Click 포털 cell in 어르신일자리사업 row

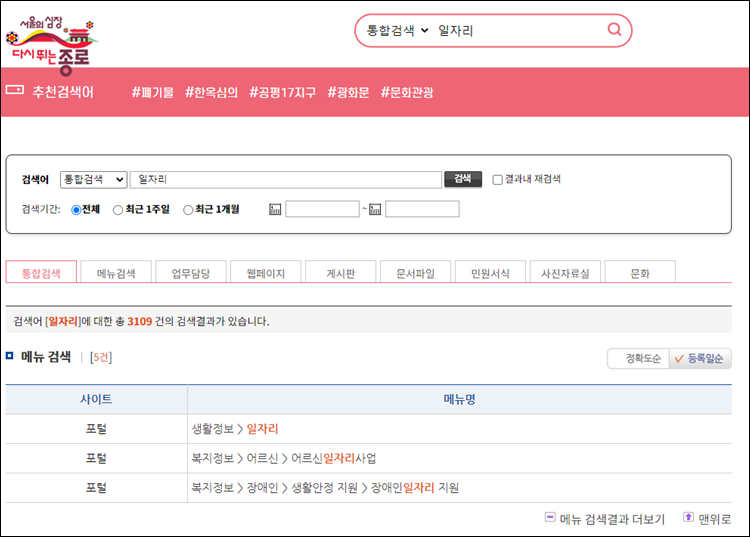tap(96, 458)
